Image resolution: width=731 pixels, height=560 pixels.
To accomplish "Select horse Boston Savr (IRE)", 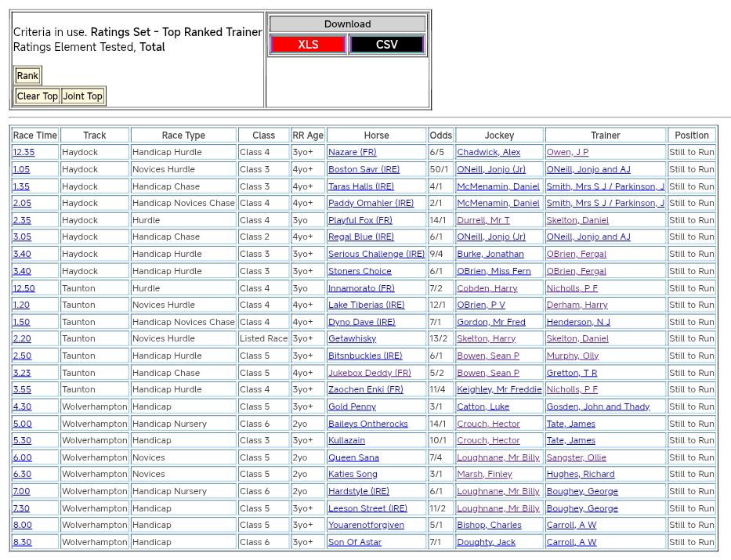I will (x=364, y=169).
